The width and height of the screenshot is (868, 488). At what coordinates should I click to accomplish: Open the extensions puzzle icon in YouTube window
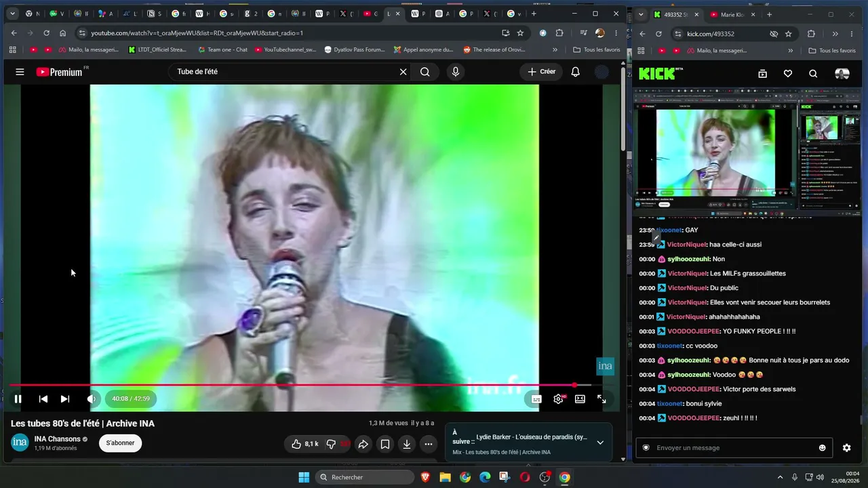tap(559, 33)
